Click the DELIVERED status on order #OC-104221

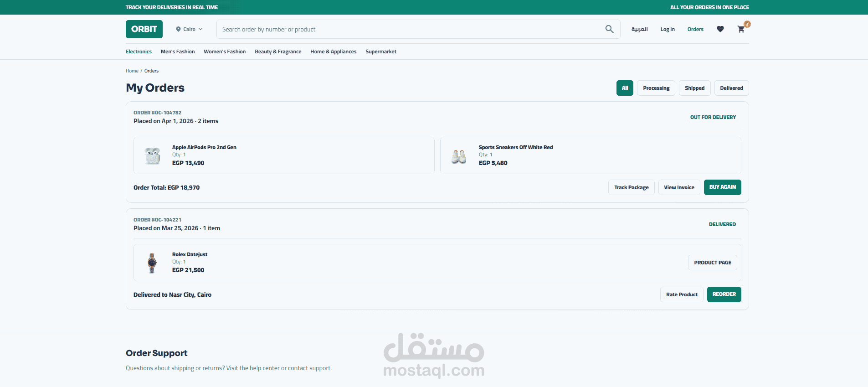point(722,224)
